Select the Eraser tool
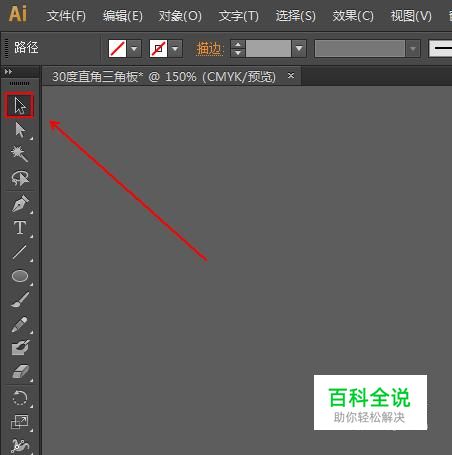 coord(20,372)
